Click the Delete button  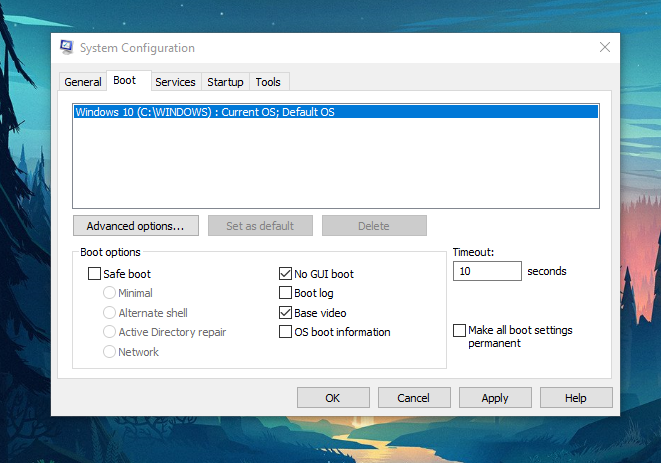coord(374,226)
